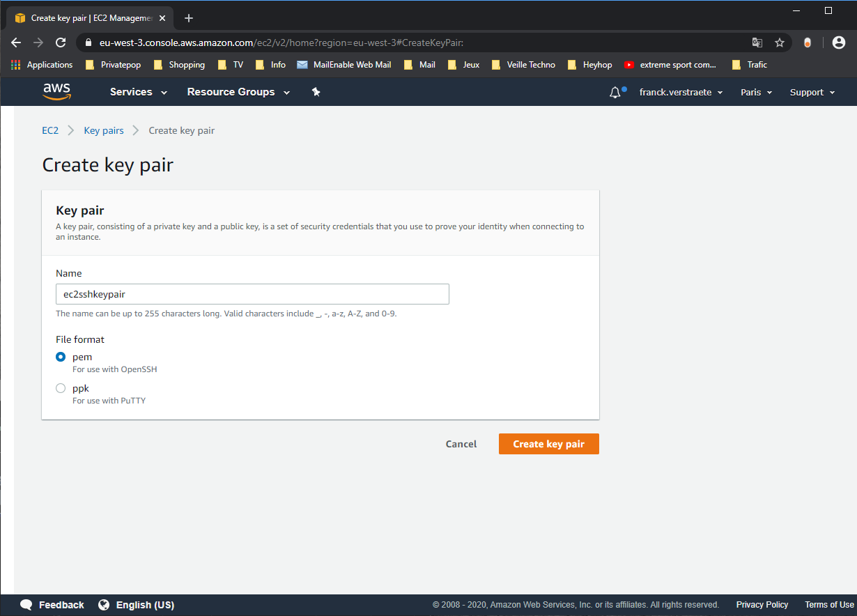Open the Info bookmark folder
This screenshot has height=616, width=857.
(x=270, y=65)
